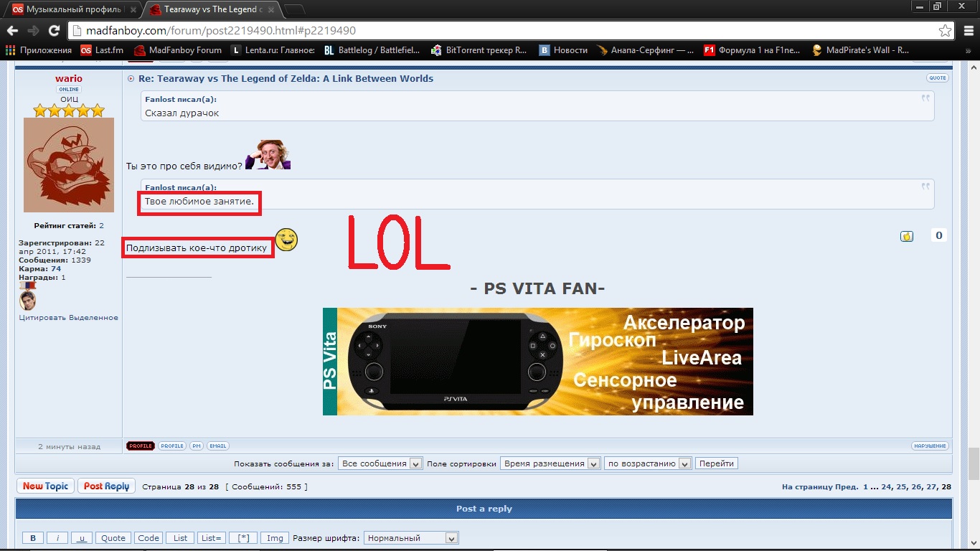The height and width of the screenshot is (551, 980).
Task: Click the 'Перейти' button
Action: coord(716,463)
